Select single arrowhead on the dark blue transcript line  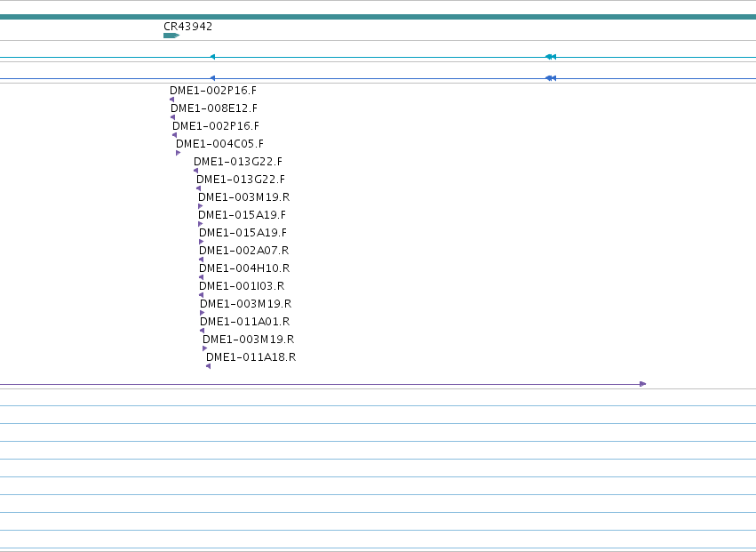pyautogui.click(x=212, y=78)
